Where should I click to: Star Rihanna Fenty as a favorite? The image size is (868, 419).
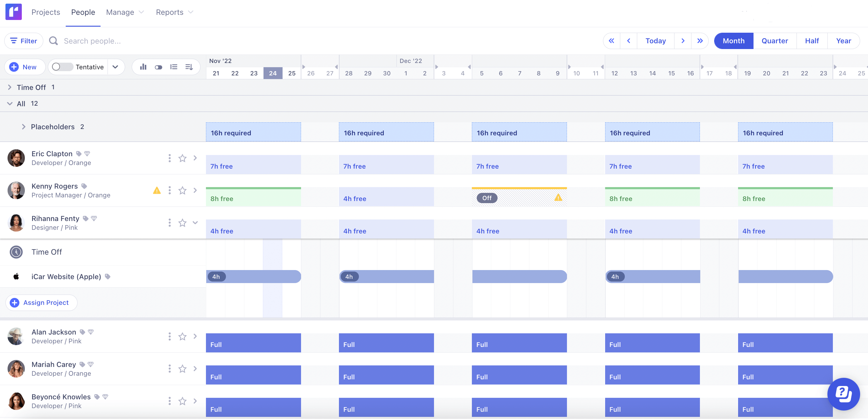coord(182,223)
